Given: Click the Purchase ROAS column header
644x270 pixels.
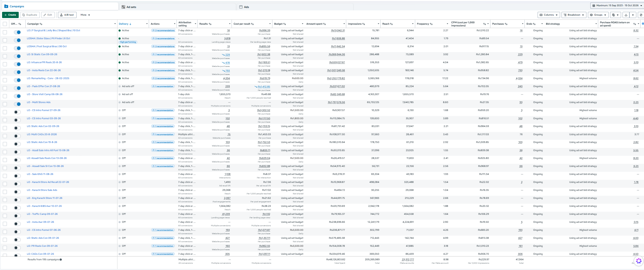Looking at the screenshot, I should 615,24.
